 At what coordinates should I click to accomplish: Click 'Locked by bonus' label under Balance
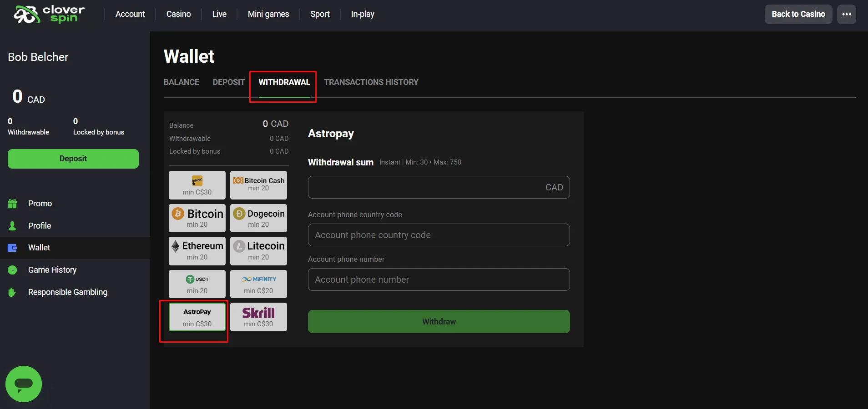pos(195,151)
